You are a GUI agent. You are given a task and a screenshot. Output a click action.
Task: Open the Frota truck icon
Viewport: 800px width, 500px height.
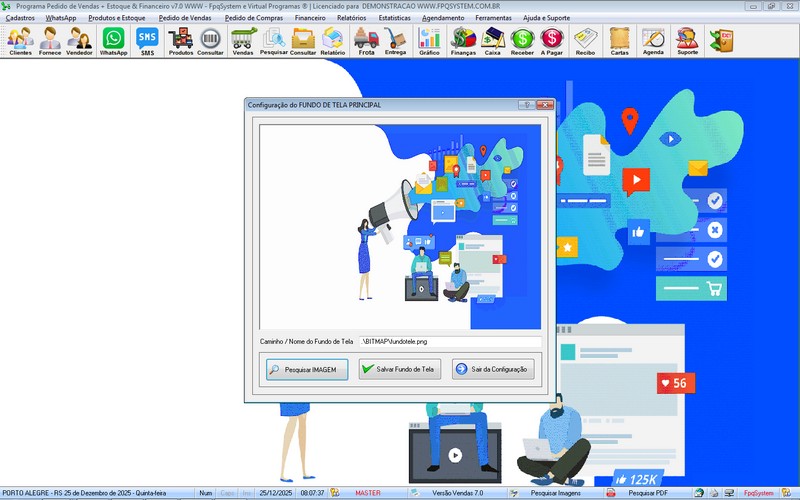click(366, 41)
